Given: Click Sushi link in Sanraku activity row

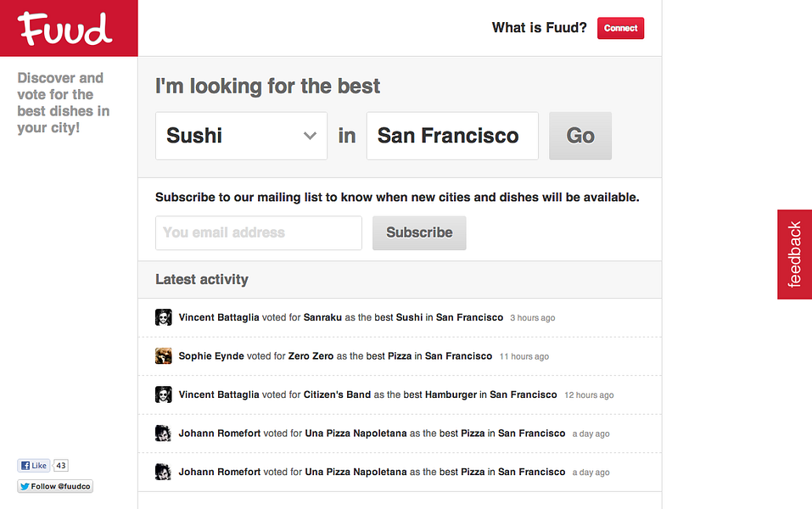Looking at the screenshot, I should pos(409,317).
